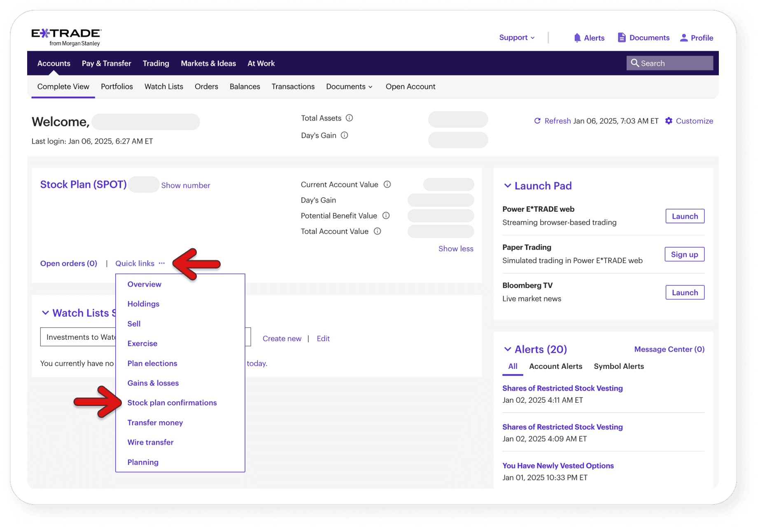
Task: Switch to the Orders tab
Action: [x=206, y=86]
